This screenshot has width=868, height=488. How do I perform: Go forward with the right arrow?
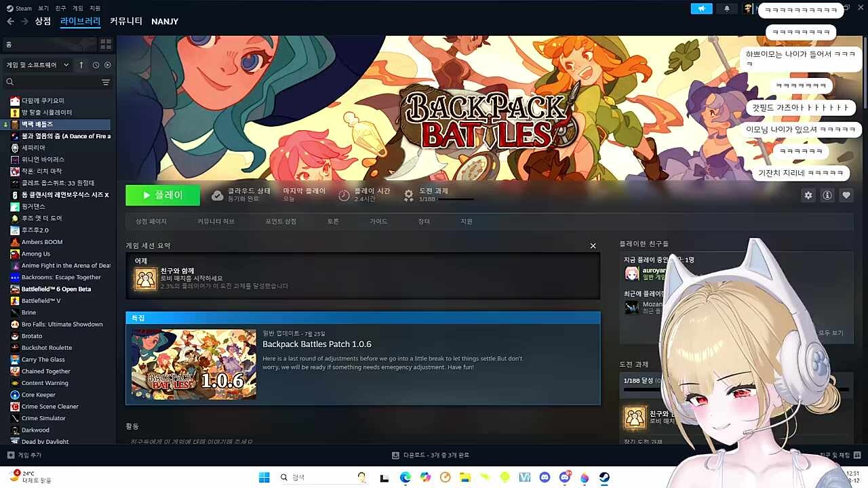point(24,22)
